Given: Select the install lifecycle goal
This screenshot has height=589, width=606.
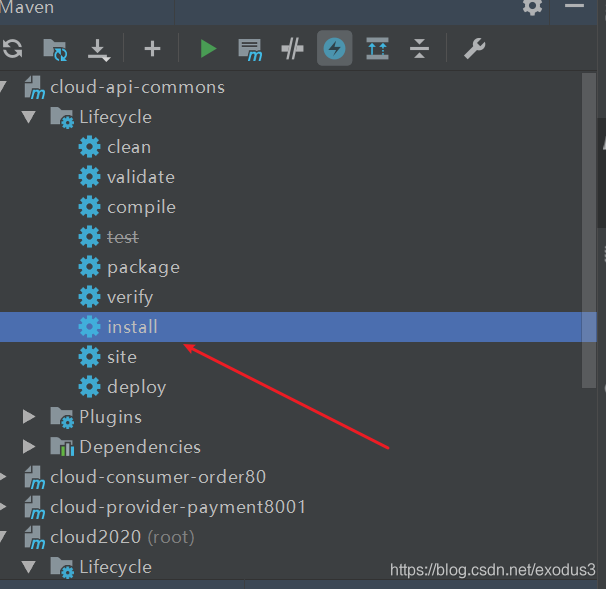Looking at the screenshot, I should (132, 327).
